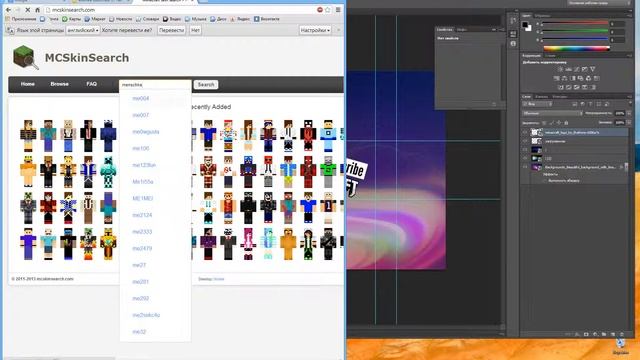640x360 pixels.
Task: Add a Hue/Saturation adjustment layer
Action: (x=556, y=78)
